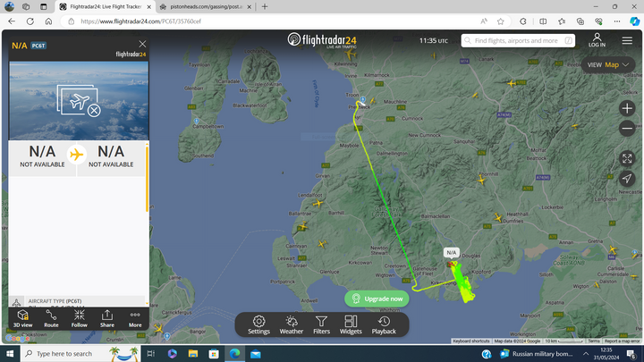Open the Copilot sidebar

[634, 21]
